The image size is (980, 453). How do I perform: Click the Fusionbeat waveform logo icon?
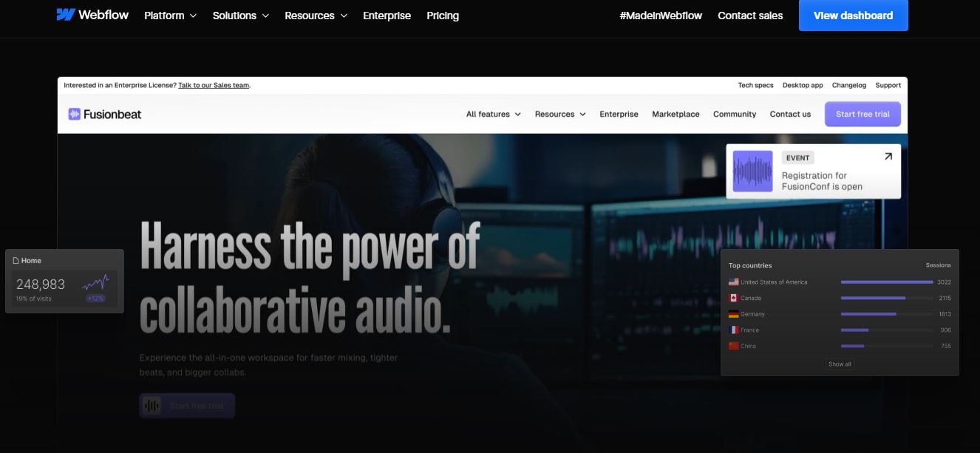click(74, 114)
